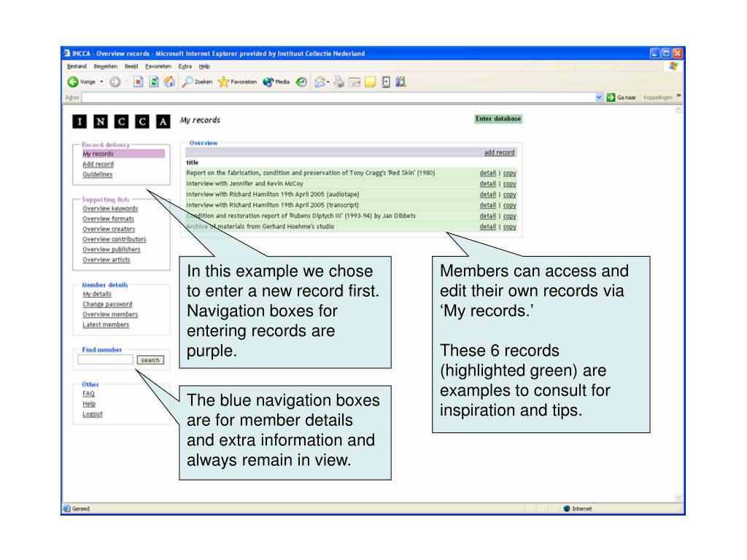Click the Windows flag logo
Screen dimensions: 747x560
[x=673, y=66]
